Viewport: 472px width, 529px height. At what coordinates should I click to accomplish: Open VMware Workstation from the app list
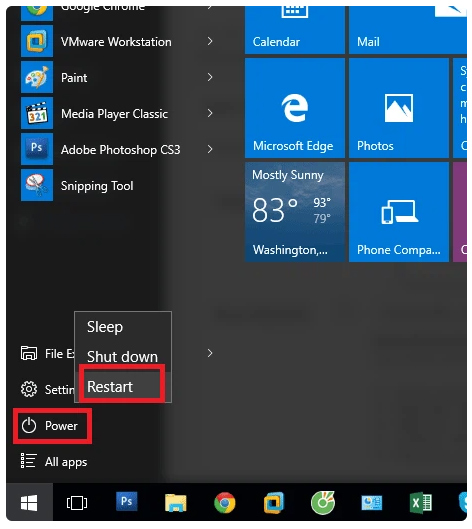click(116, 41)
